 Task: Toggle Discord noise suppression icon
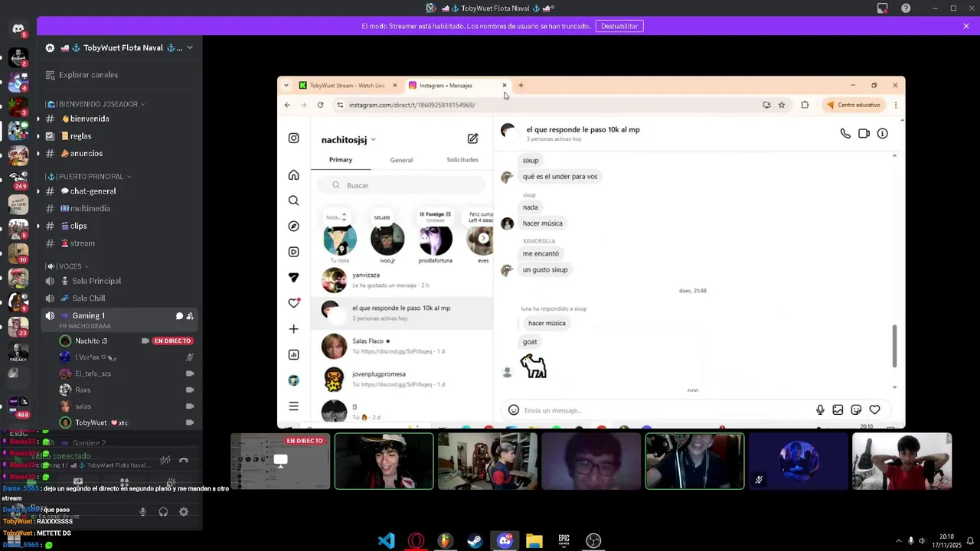coord(165,460)
